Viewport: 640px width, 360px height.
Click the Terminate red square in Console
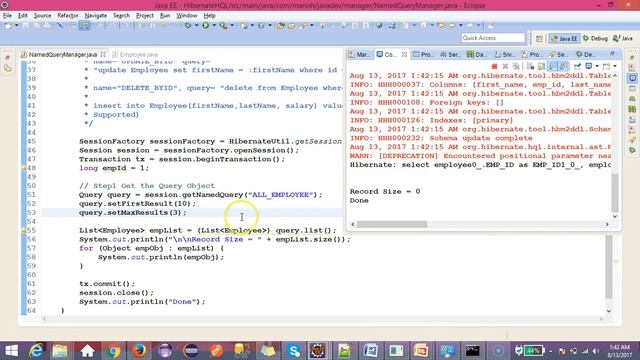click(x=494, y=66)
